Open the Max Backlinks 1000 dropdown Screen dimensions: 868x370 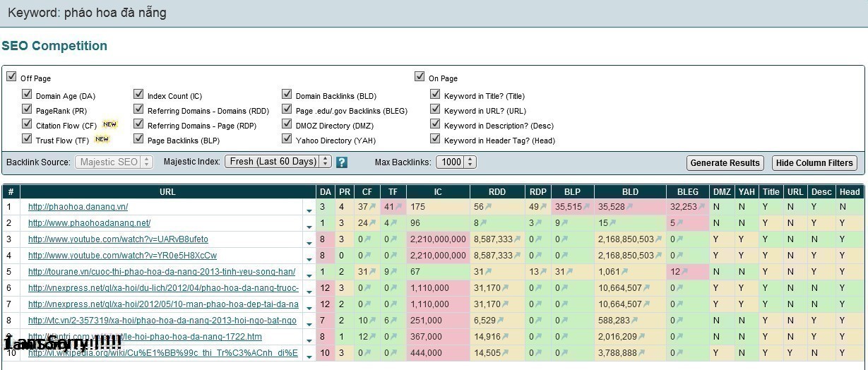[456, 162]
